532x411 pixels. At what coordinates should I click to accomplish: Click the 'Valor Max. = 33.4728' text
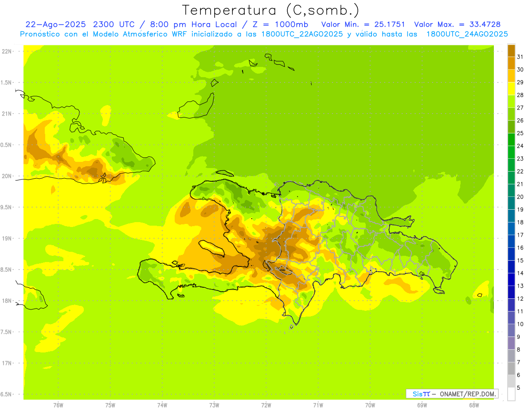[x=457, y=24]
